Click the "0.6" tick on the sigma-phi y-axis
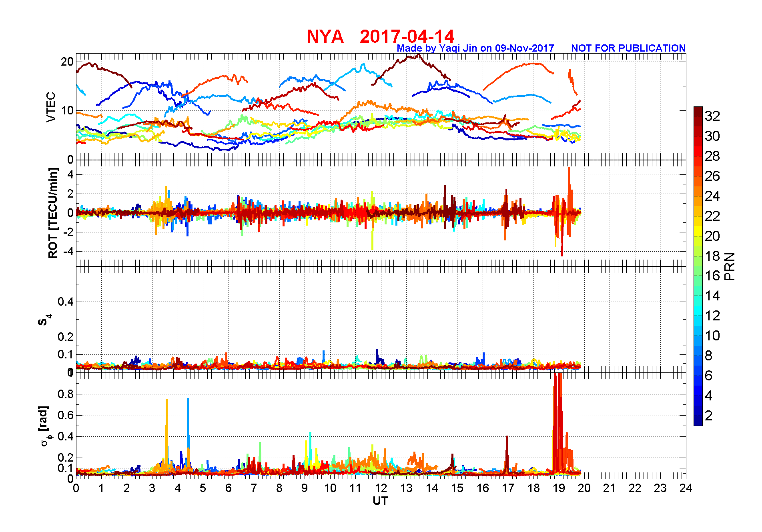Screen dimensions: 762x532 tap(66, 415)
